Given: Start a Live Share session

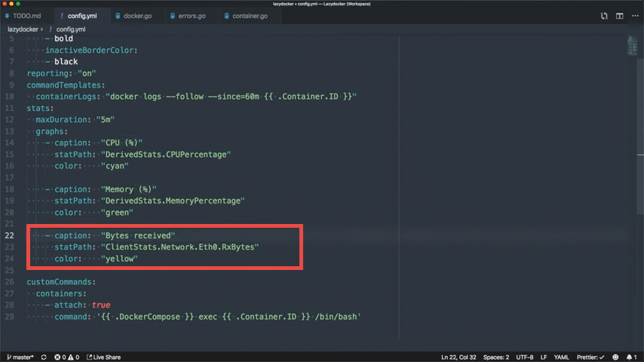Looking at the screenshot, I should pos(103,357).
